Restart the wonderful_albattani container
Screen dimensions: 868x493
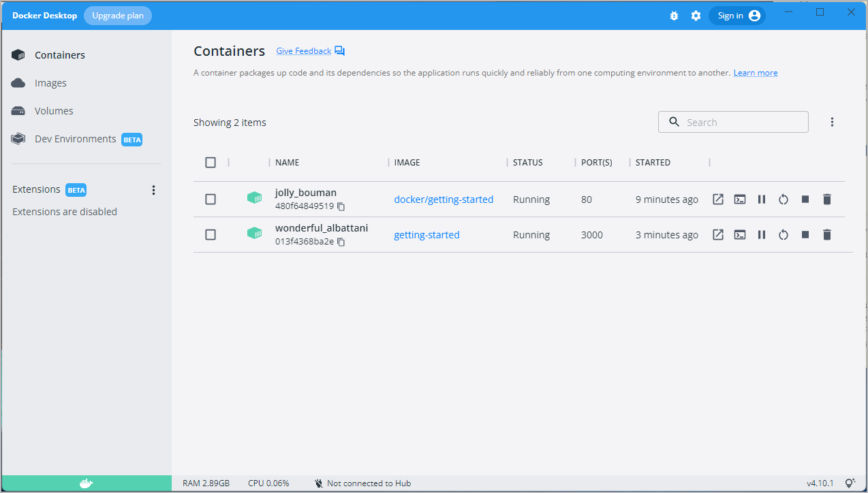pos(784,235)
